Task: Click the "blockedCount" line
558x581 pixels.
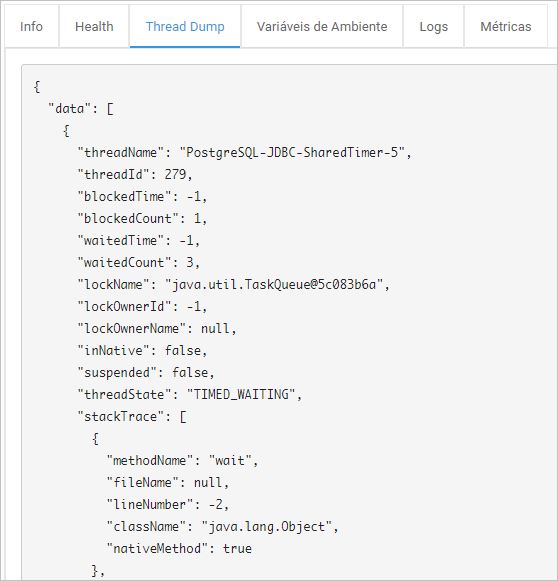Action: (142, 219)
